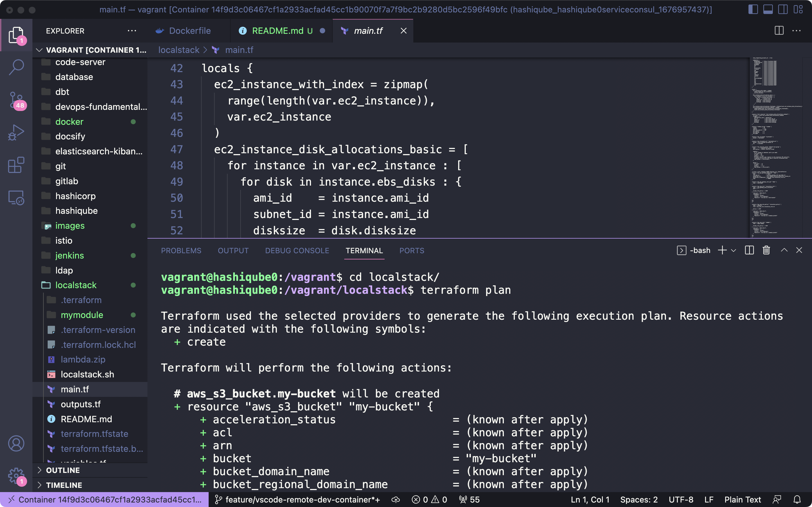The height and width of the screenshot is (507, 812).
Task: Open the DEBUG CONSOLE panel tab
Action: 296,250
